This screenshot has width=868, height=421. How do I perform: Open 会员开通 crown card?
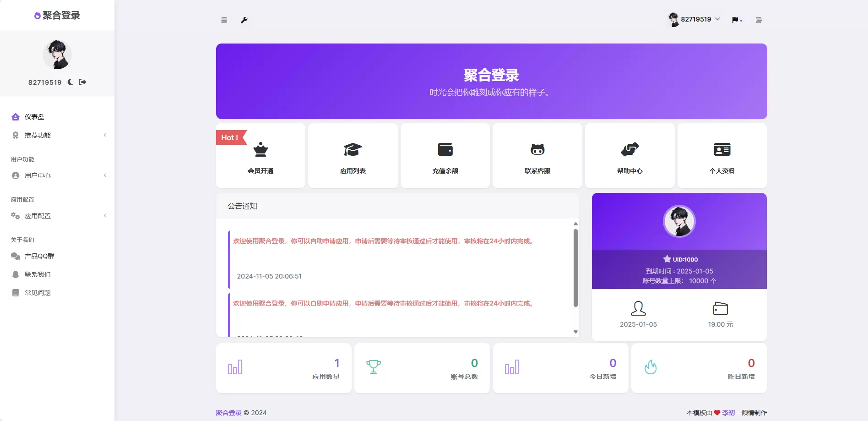260,155
